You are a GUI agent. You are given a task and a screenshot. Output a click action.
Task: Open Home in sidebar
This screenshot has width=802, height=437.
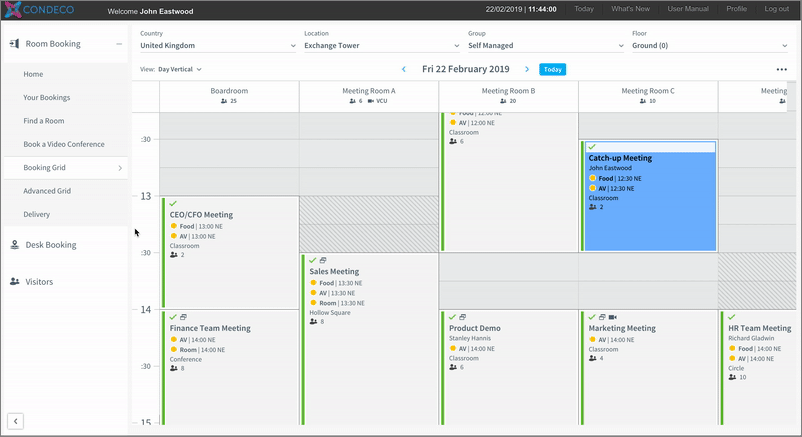[x=33, y=74]
